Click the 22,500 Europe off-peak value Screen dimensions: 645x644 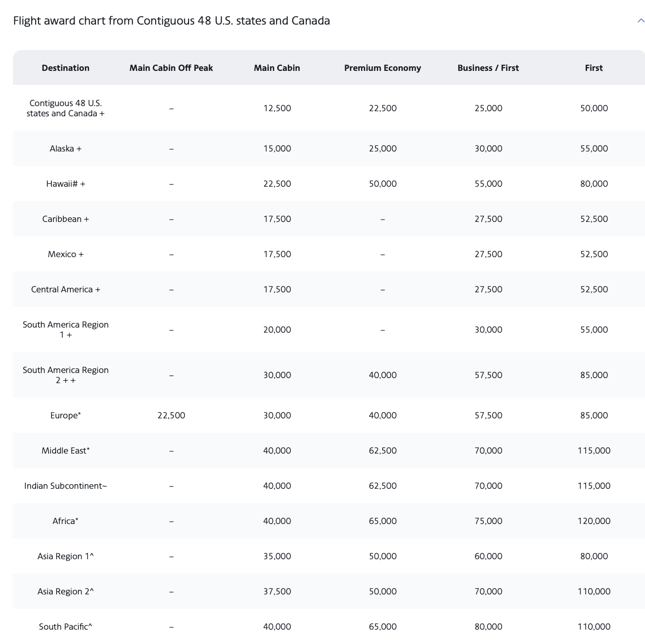point(171,415)
